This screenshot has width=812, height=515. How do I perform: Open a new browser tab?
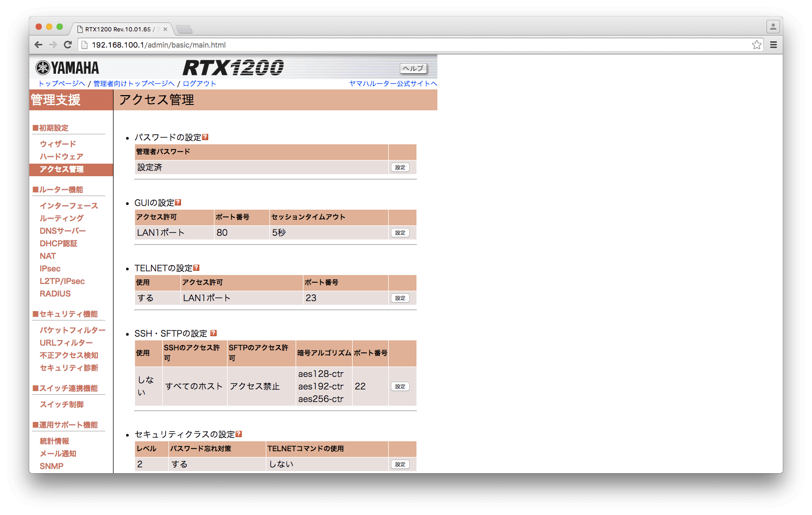(184, 29)
